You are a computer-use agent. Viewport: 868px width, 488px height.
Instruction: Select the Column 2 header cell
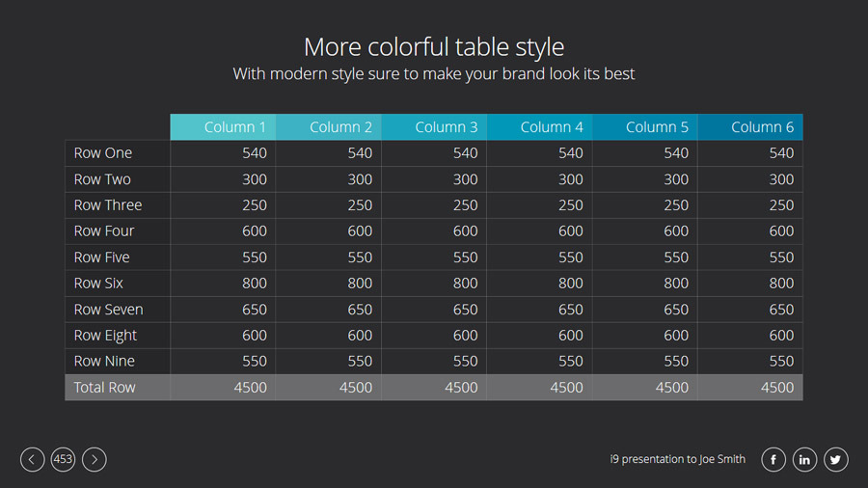point(329,127)
